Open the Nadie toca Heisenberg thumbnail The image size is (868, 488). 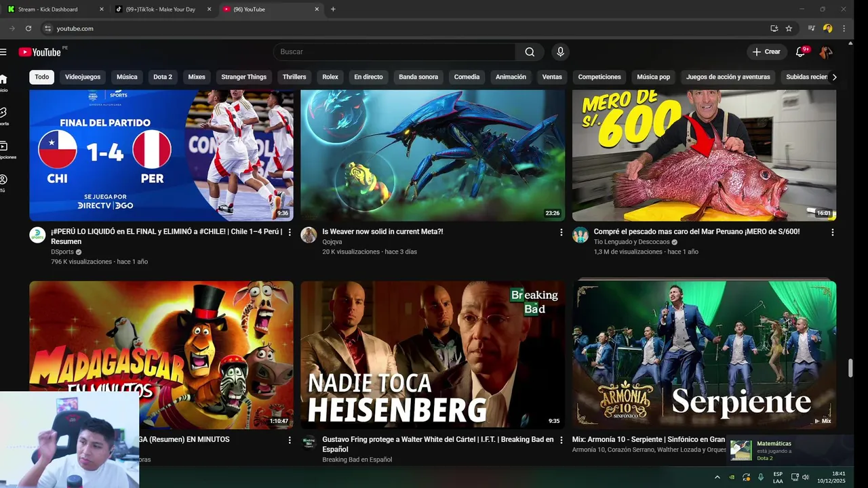coord(433,354)
